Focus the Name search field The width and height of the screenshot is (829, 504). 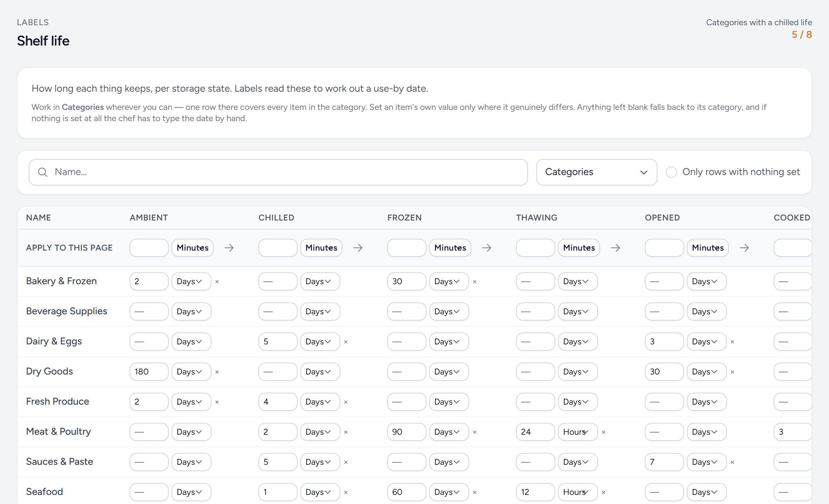[278, 172]
